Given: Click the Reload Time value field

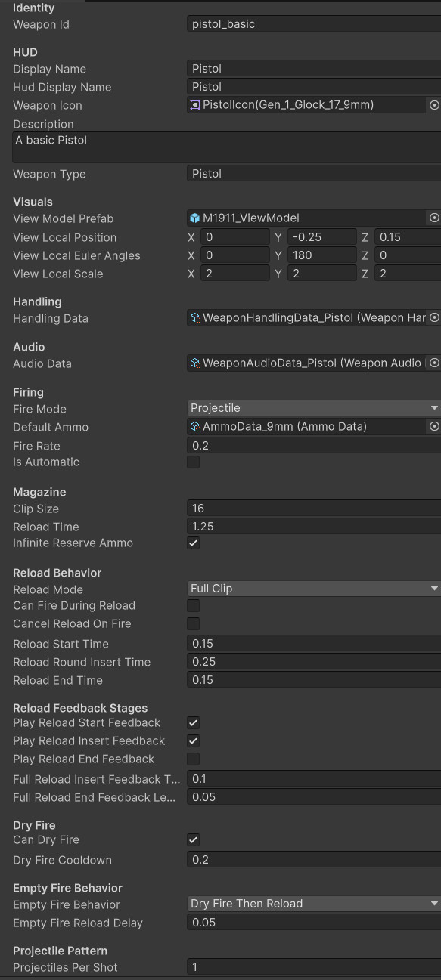Looking at the screenshot, I should pos(314,527).
